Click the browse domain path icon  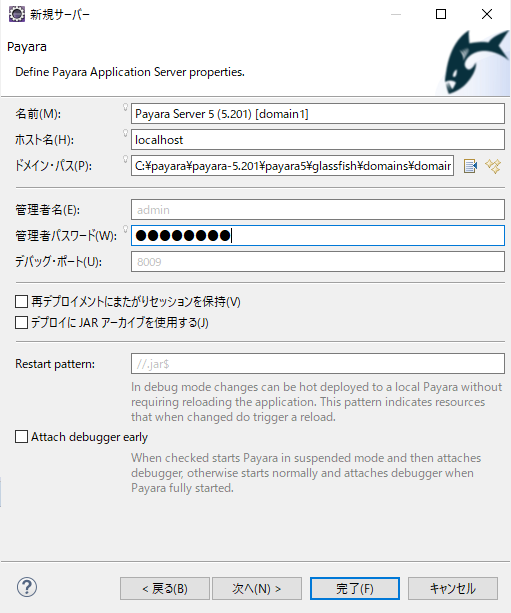click(470, 166)
